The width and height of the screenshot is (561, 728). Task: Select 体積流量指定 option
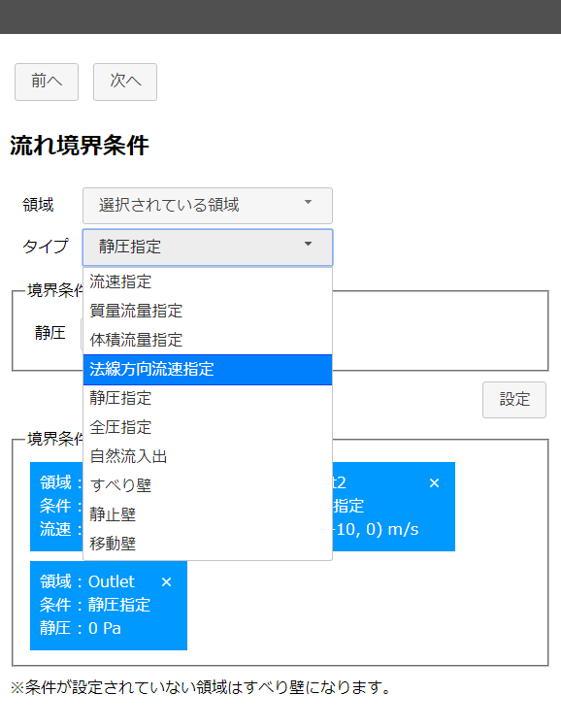(208, 340)
